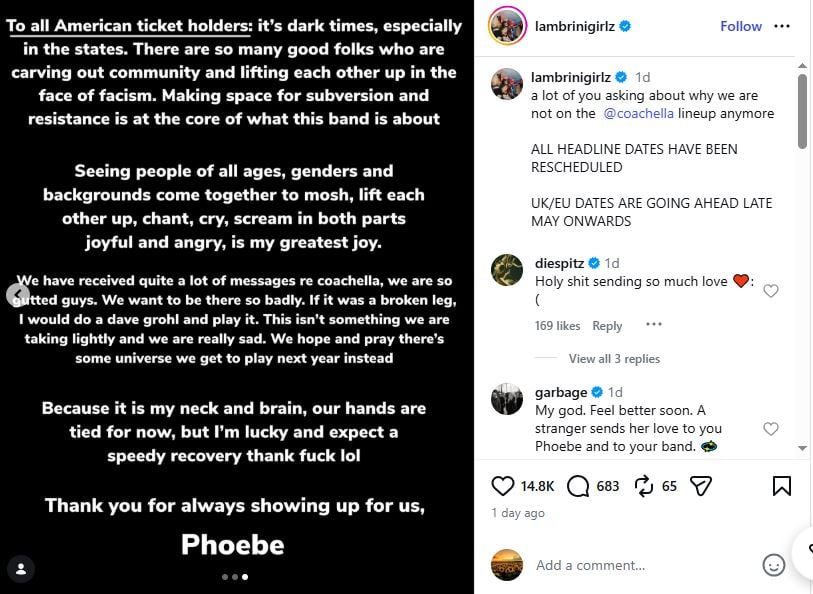Open post options via three-dot menu
The width and height of the screenshot is (813, 594).
click(x=783, y=27)
